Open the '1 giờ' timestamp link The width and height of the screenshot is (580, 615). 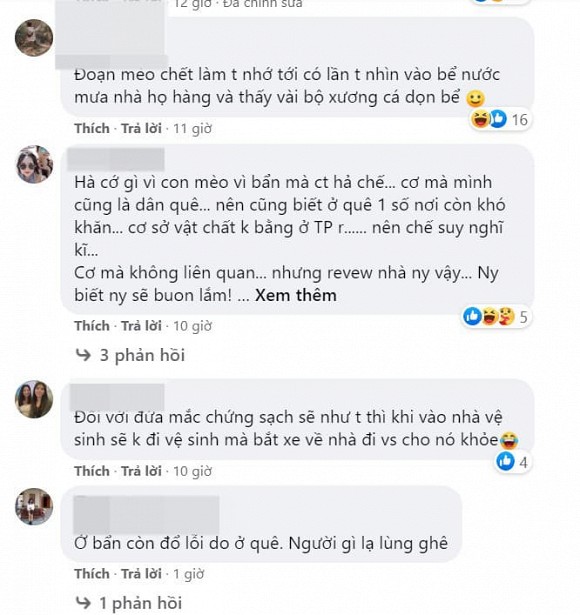189,574
